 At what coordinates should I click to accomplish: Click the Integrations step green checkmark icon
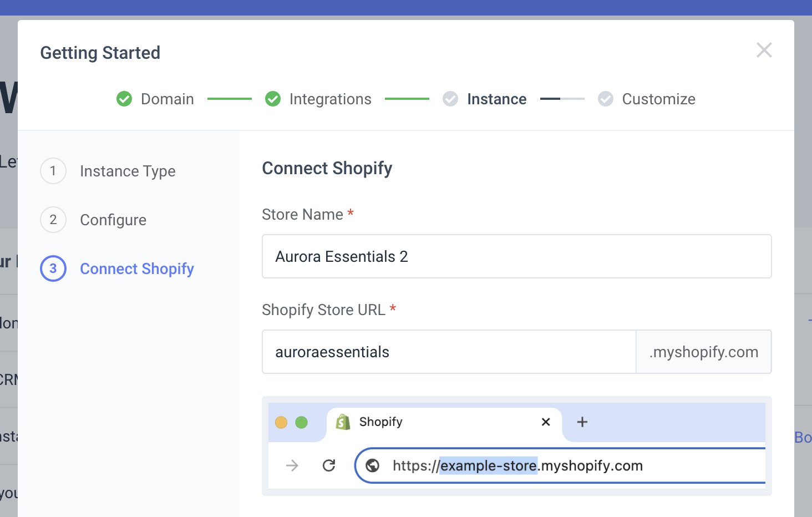[x=273, y=99]
